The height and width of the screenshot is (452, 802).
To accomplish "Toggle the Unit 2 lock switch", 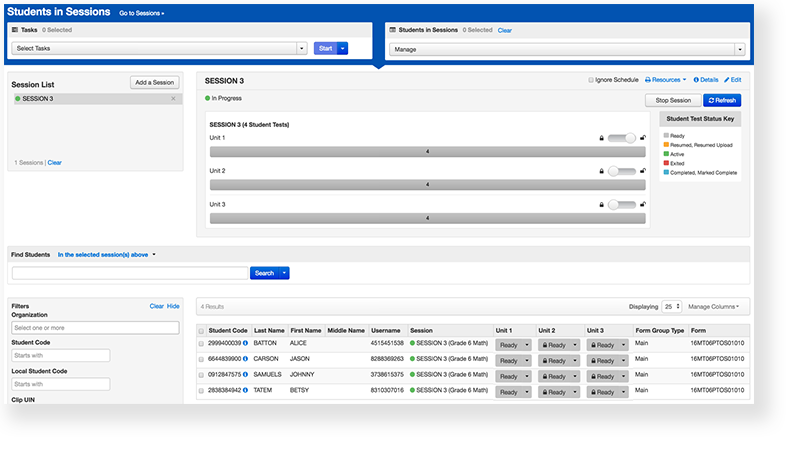I will 621,172.
